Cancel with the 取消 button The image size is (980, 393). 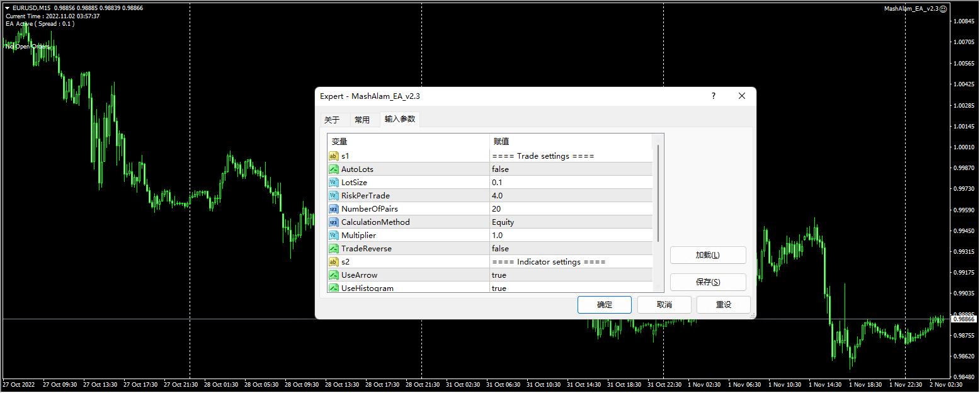[664, 305]
